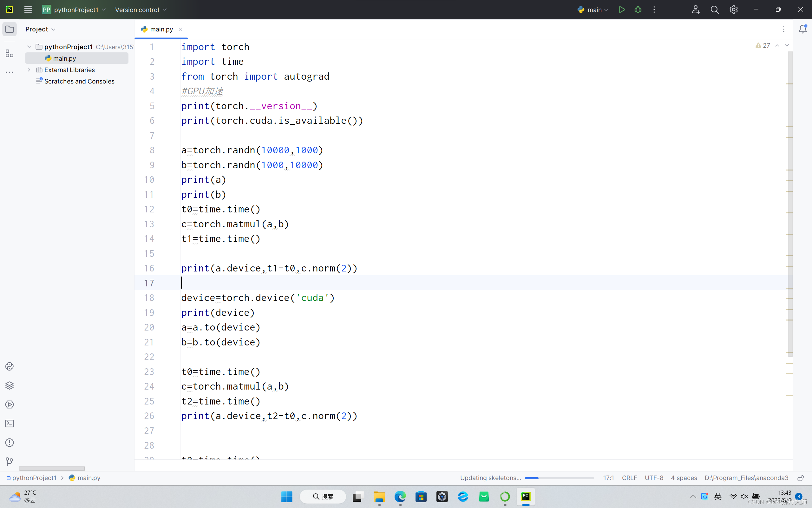Open the Python Packages tool window
Viewport: 812px width, 508px height.
(x=10, y=385)
